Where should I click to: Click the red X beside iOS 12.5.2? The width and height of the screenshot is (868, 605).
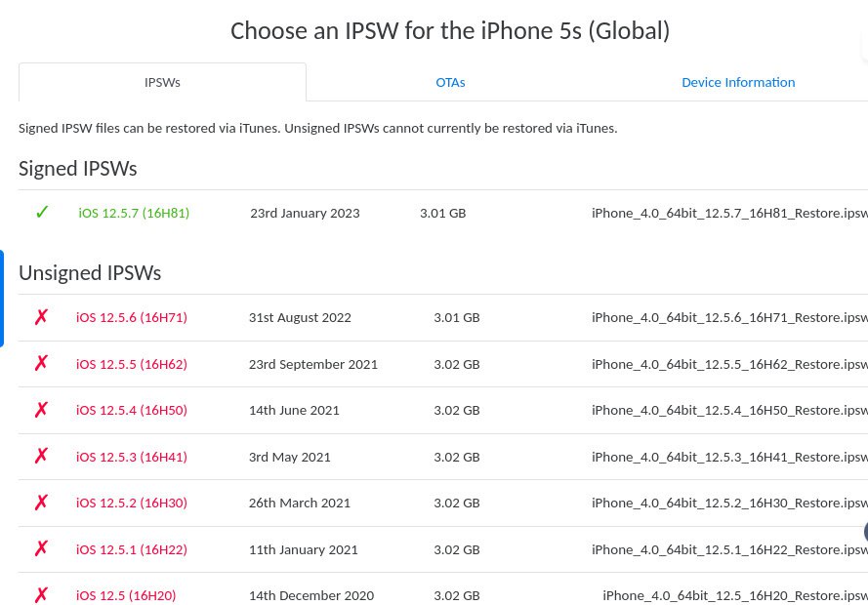(x=41, y=503)
